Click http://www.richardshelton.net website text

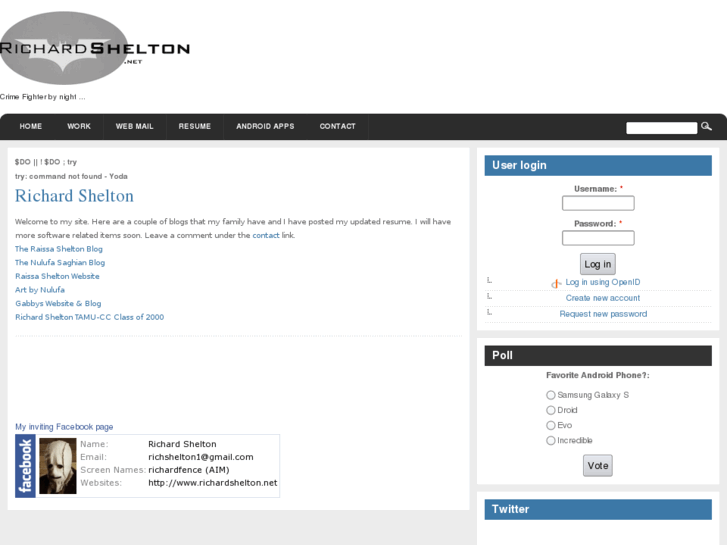(x=213, y=483)
